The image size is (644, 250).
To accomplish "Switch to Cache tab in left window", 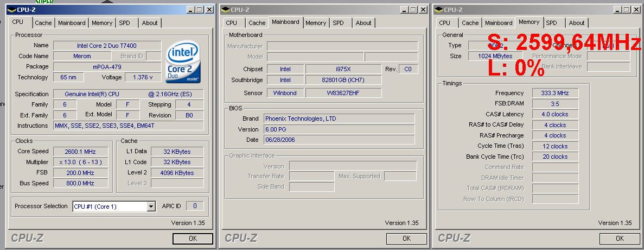I will click(x=43, y=23).
